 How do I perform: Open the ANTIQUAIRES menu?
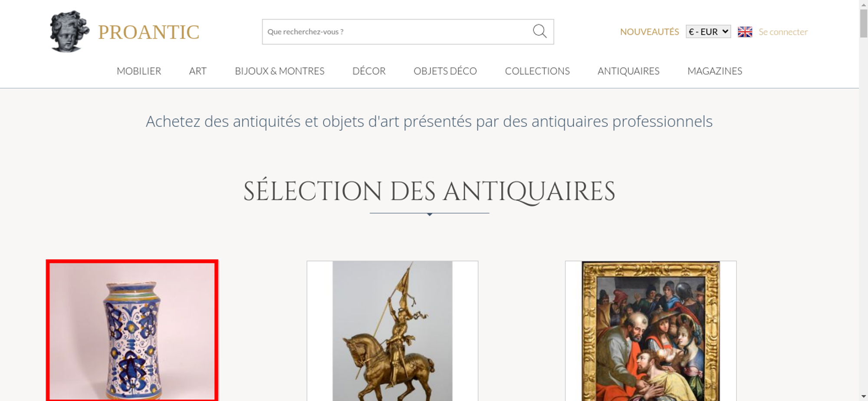point(628,71)
